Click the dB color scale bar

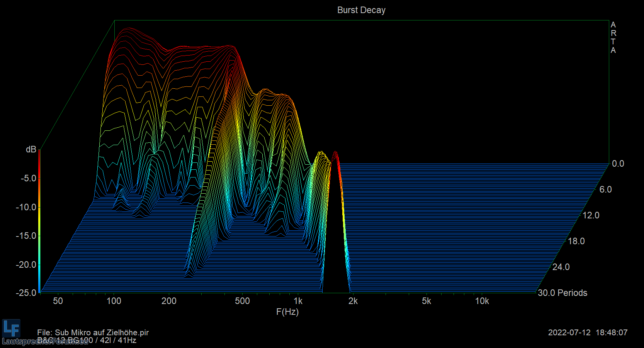pos(39,221)
